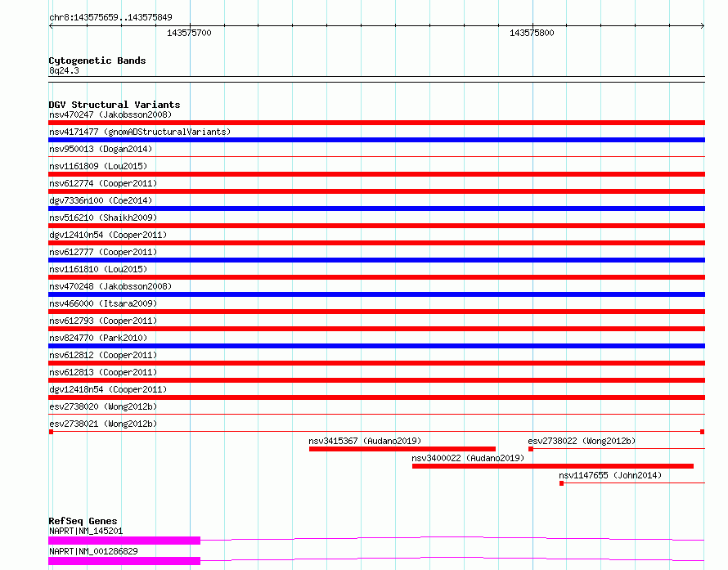The height and width of the screenshot is (570, 728).
Task: Click nsv612793 (Cooper2011) label
Action: tap(103, 321)
